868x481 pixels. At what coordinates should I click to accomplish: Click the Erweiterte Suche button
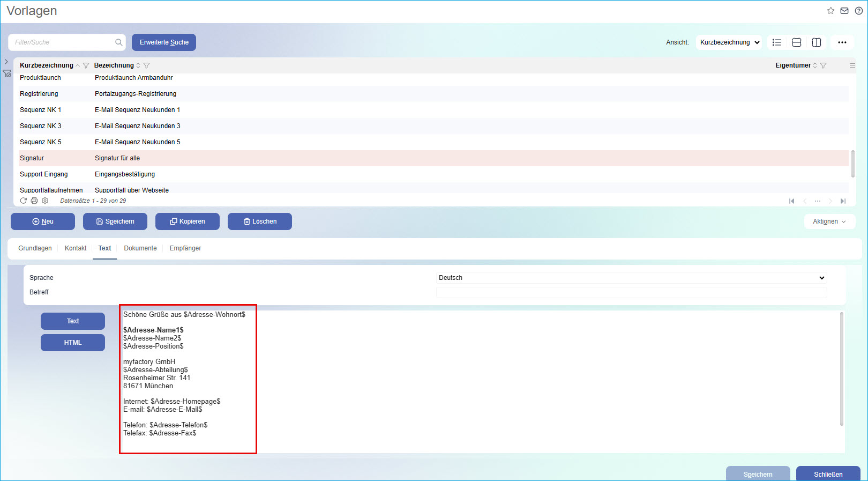click(164, 42)
